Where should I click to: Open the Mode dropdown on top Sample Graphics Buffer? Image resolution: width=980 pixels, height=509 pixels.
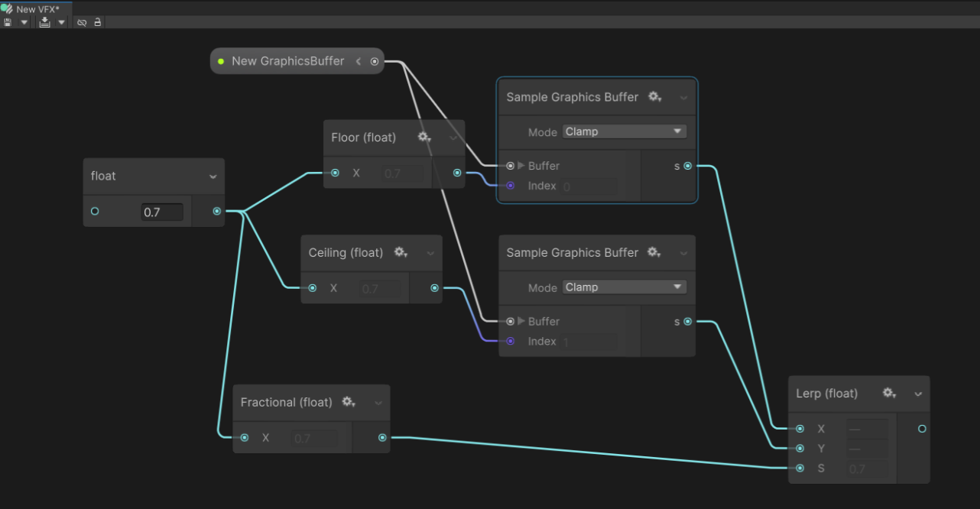624,131
